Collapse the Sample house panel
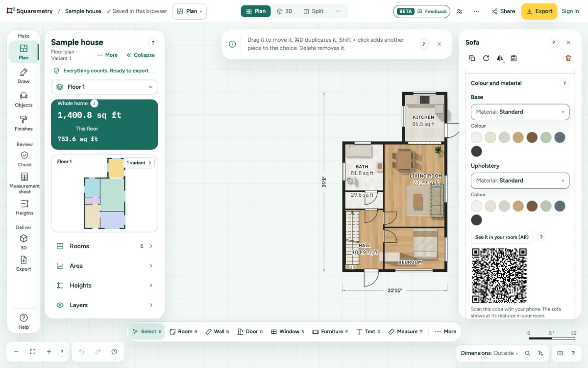Image resolution: width=588 pixels, height=368 pixels. [x=141, y=55]
